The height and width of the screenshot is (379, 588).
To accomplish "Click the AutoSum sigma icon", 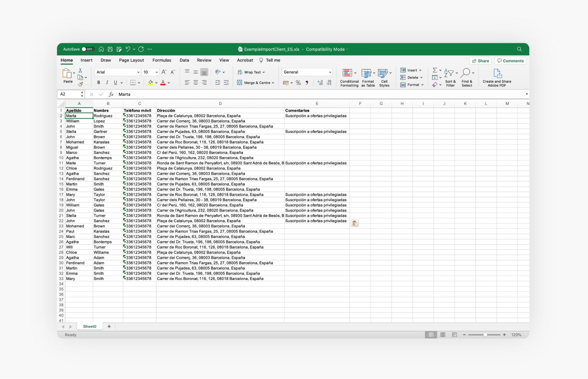I will point(435,70).
